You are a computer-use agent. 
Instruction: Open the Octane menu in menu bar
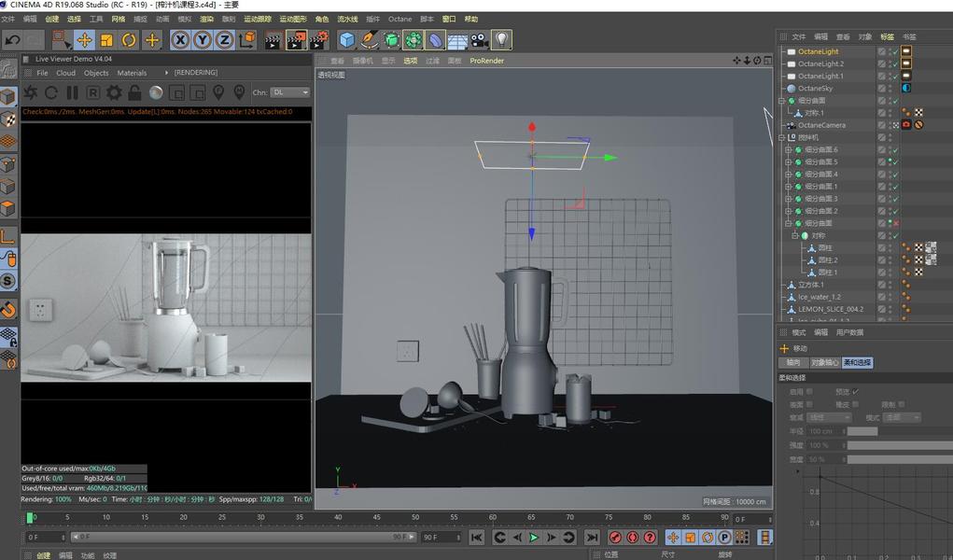click(x=399, y=19)
